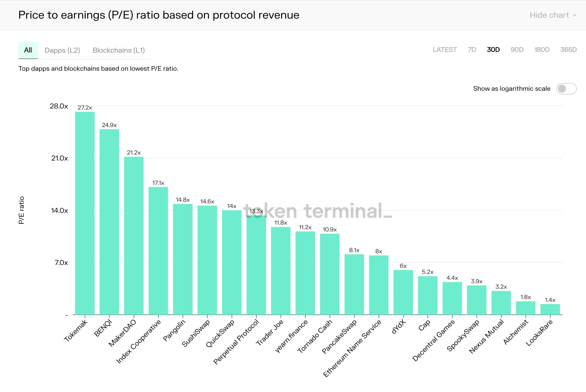Click the 27.2x value label

pos(85,108)
